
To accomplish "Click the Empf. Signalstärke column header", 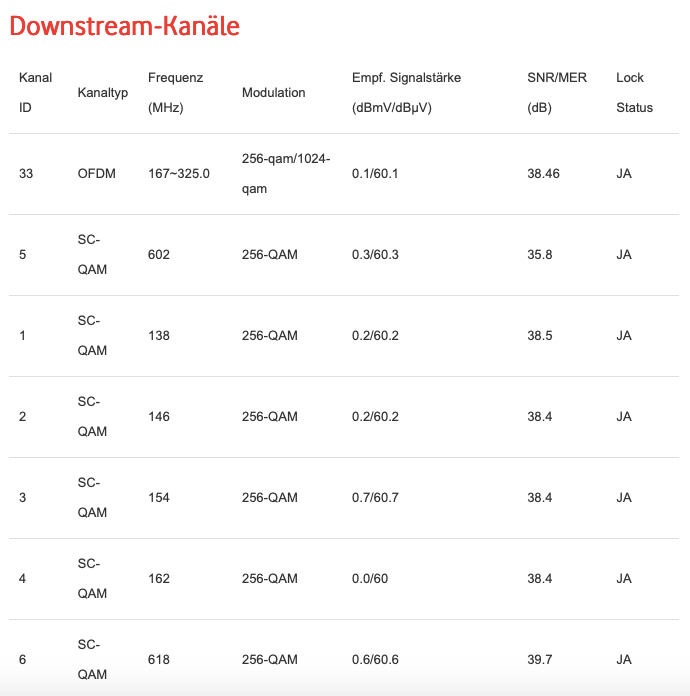I will 406,92.
